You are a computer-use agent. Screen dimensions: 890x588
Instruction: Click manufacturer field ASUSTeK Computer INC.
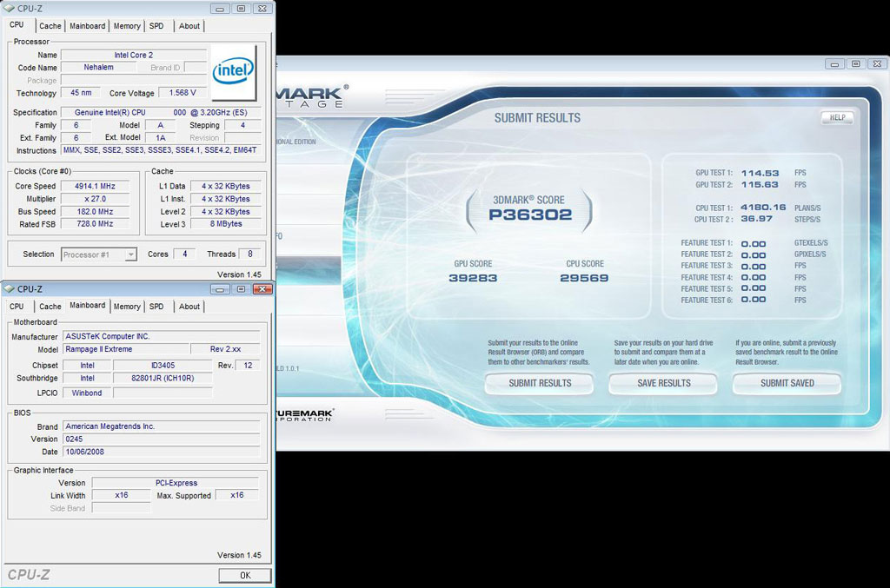coord(161,336)
